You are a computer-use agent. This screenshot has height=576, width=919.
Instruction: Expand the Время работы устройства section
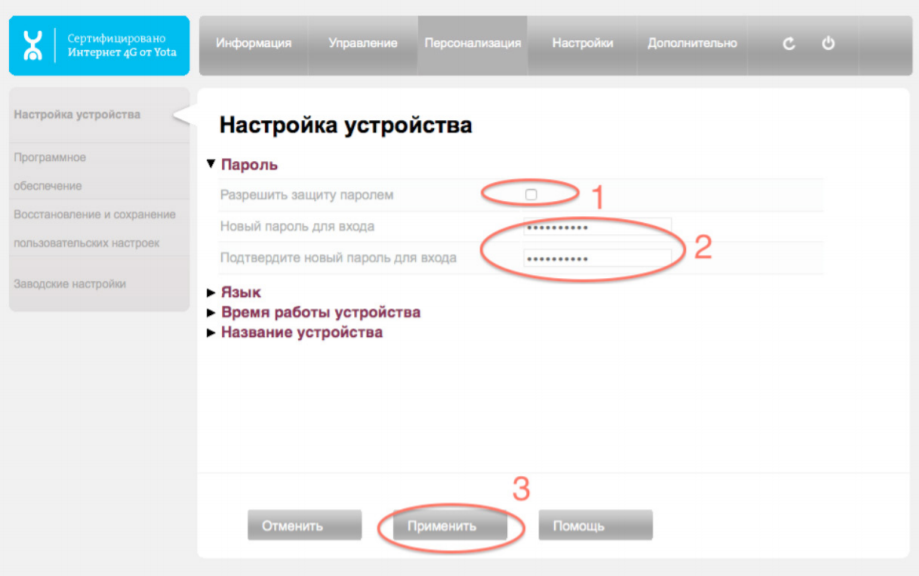pyautogui.click(x=314, y=312)
